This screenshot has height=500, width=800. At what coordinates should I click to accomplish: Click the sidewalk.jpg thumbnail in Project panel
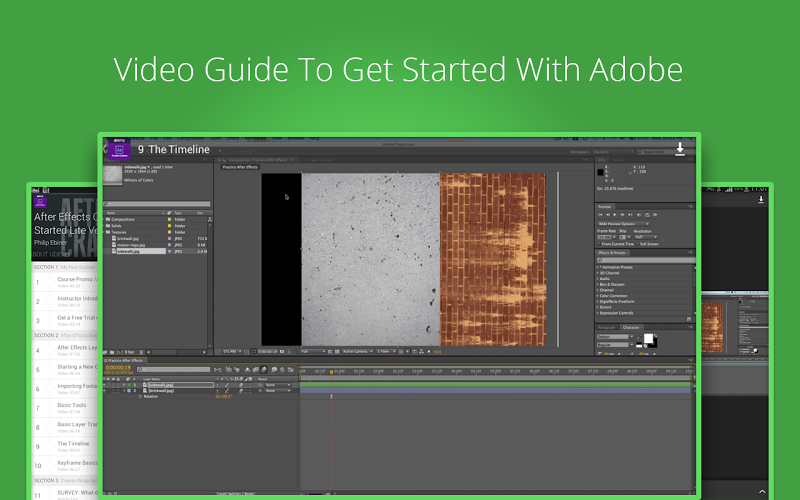(x=114, y=175)
